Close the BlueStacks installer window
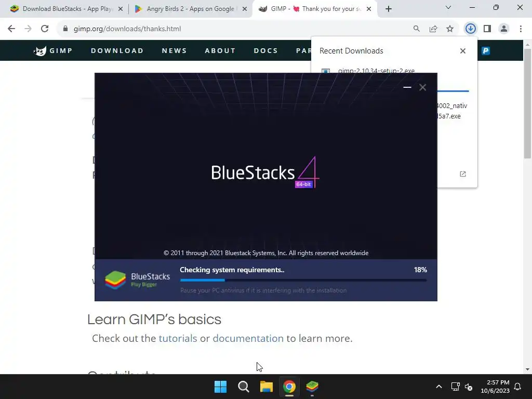 pos(422,87)
